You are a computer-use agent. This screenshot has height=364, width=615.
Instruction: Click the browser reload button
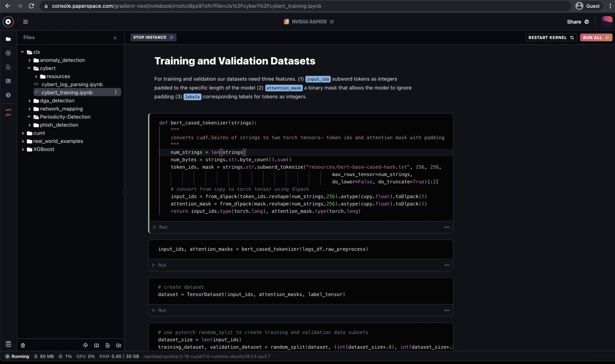[x=31, y=6]
